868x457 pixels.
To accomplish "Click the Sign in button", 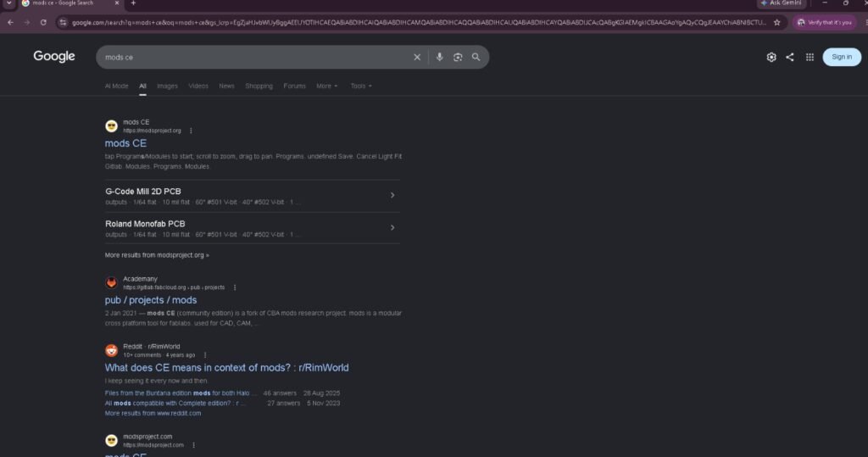I will (842, 57).
